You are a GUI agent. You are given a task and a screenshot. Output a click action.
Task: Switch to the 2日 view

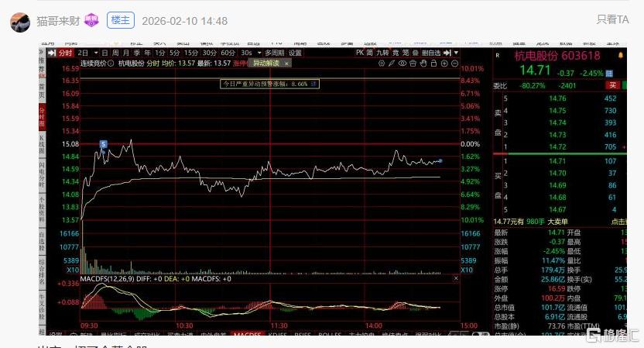(x=83, y=53)
